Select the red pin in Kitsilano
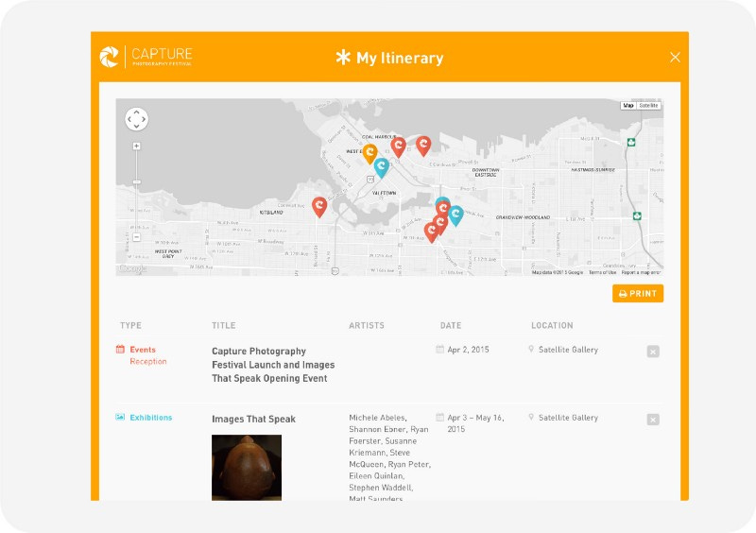 (319, 207)
